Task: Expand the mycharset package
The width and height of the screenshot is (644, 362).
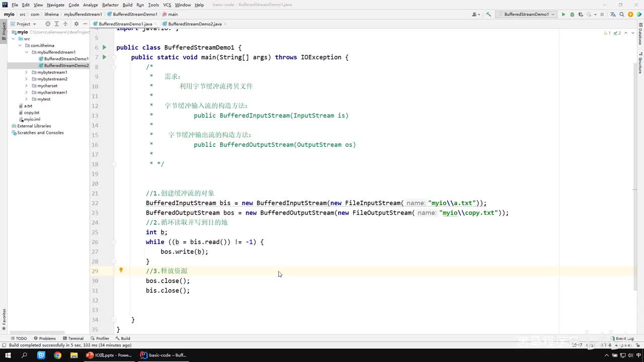Action: click(x=27, y=86)
